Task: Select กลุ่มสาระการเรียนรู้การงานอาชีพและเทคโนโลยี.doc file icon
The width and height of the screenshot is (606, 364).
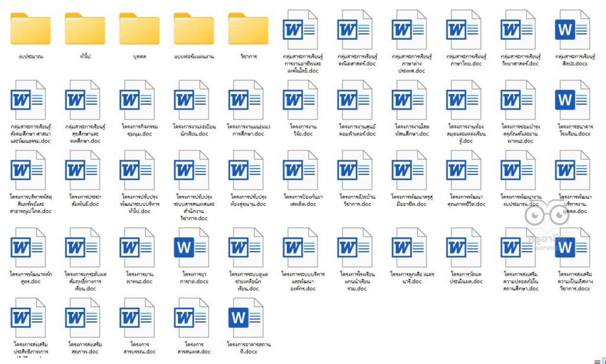Action: pyautogui.click(x=300, y=30)
